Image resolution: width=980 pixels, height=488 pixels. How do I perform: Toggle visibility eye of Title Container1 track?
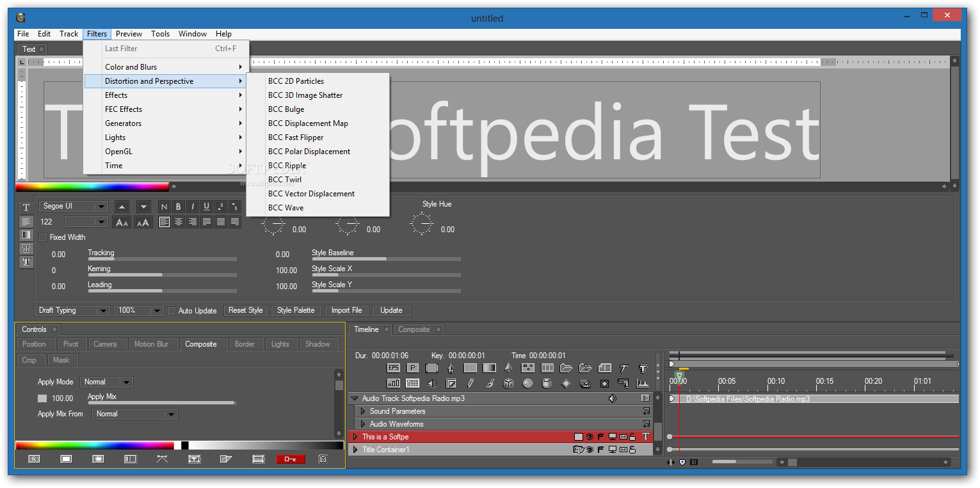tap(590, 450)
